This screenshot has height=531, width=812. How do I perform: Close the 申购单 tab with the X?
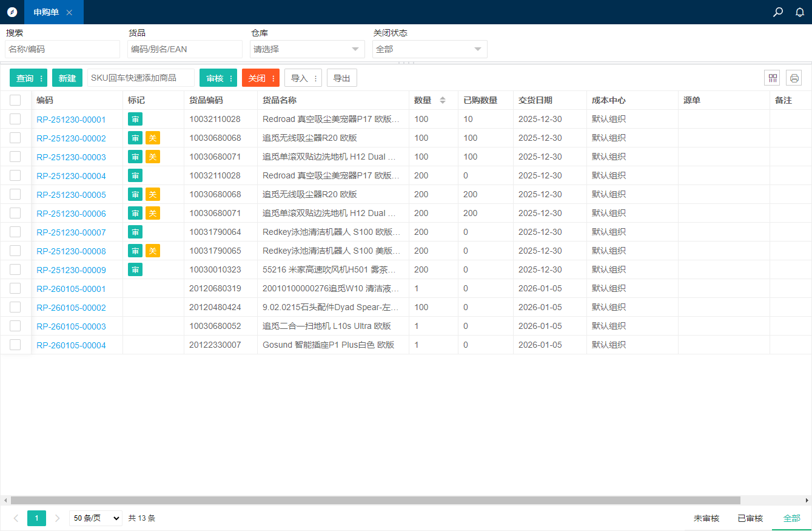click(69, 12)
